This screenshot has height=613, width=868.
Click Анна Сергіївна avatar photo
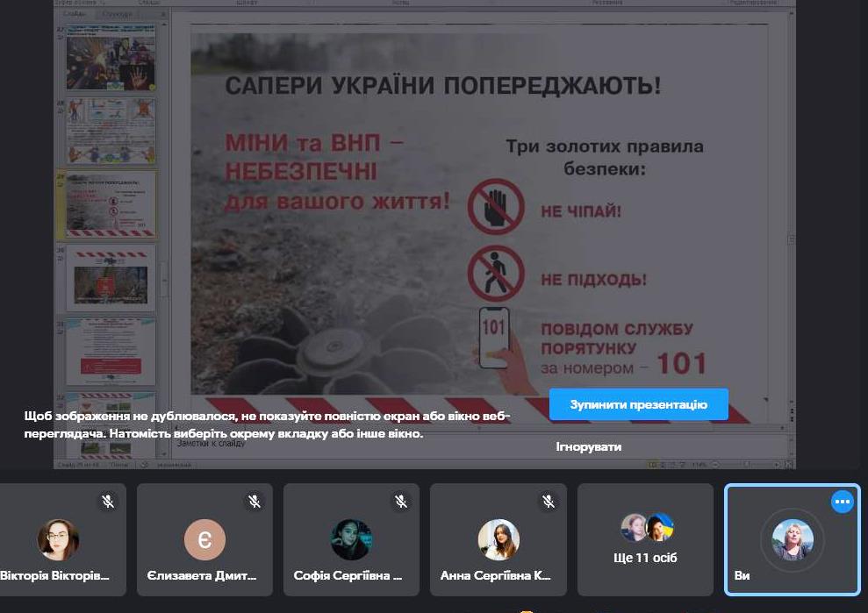point(499,539)
